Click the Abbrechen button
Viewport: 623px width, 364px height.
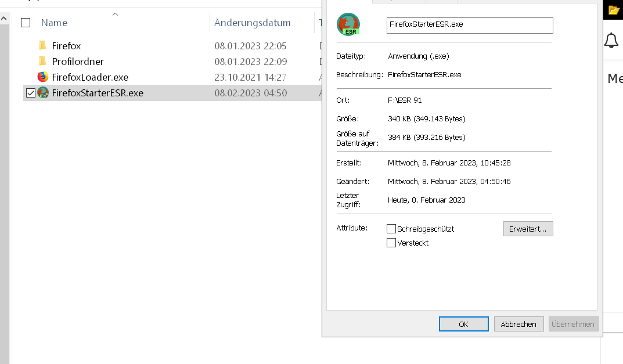(x=518, y=324)
